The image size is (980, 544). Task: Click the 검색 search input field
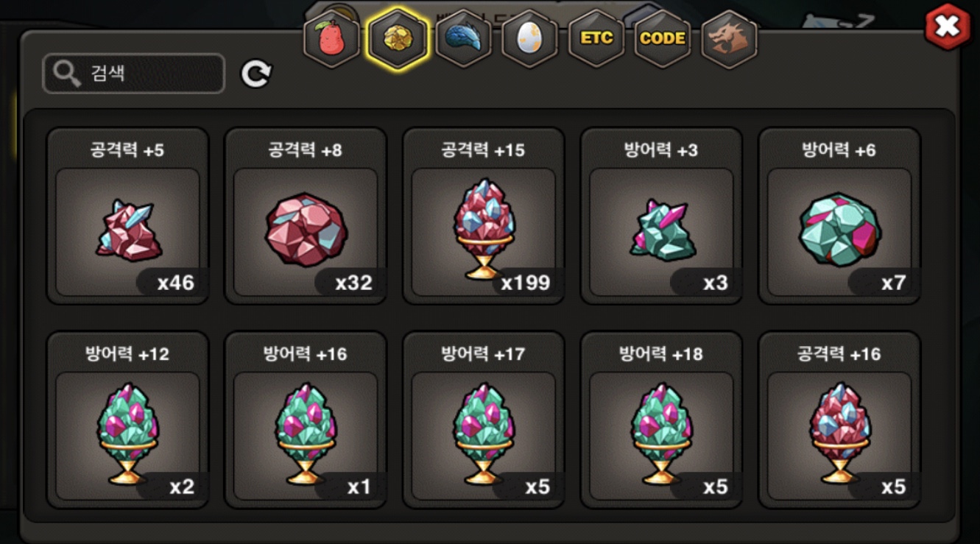point(134,74)
